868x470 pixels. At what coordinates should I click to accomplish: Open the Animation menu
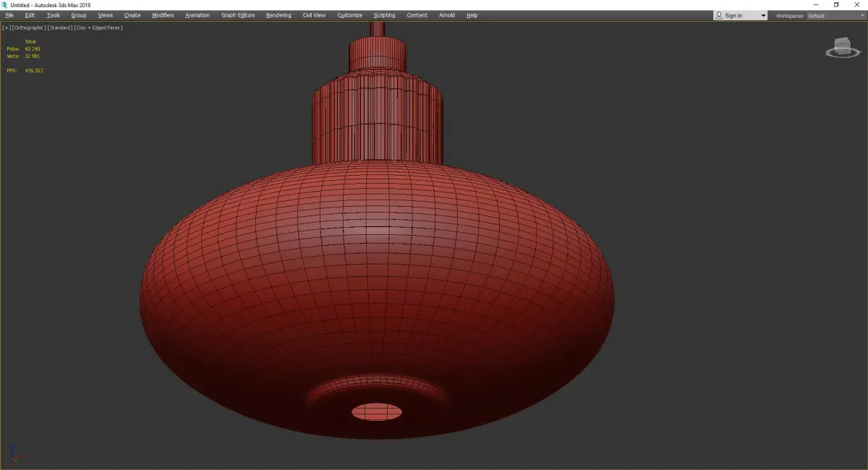tap(197, 15)
